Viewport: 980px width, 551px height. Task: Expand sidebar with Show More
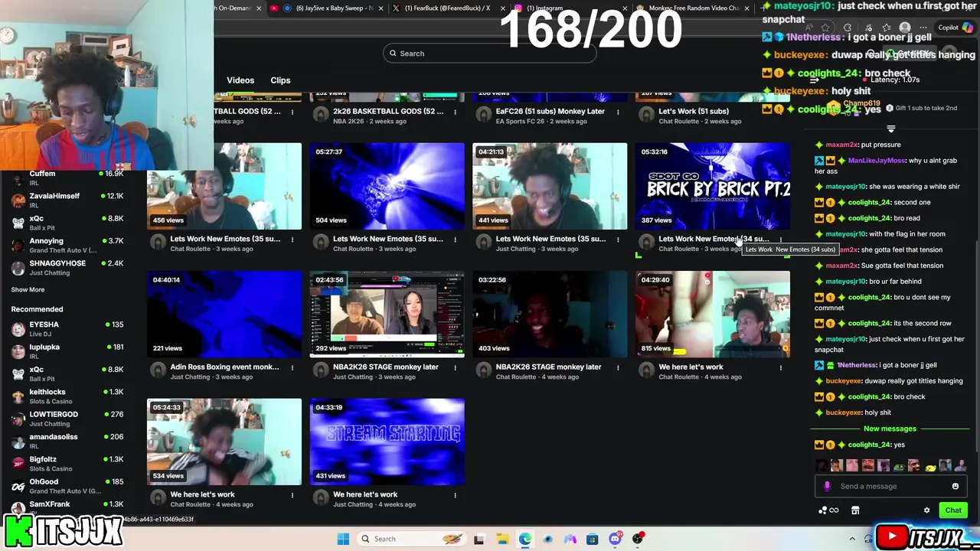tap(28, 290)
